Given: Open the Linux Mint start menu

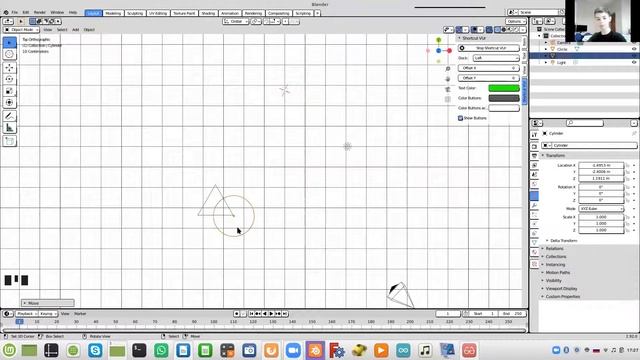Looking at the screenshot, I should (x=9, y=350).
